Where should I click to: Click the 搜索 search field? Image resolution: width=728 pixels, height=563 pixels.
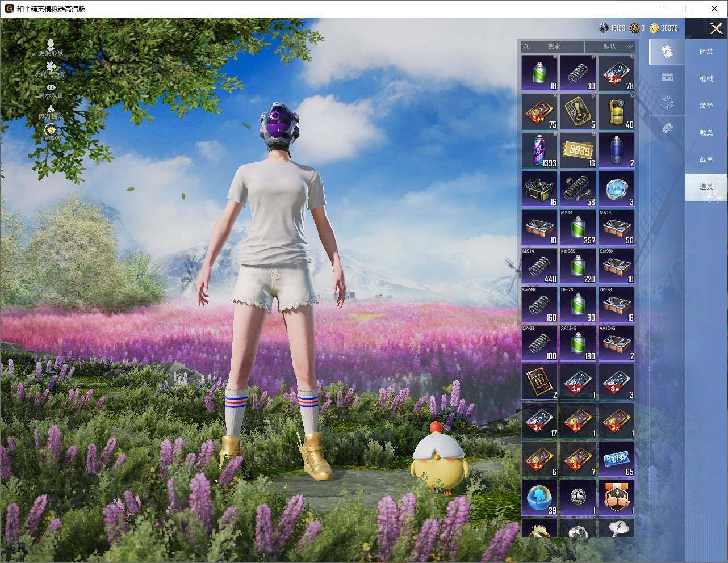click(553, 47)
